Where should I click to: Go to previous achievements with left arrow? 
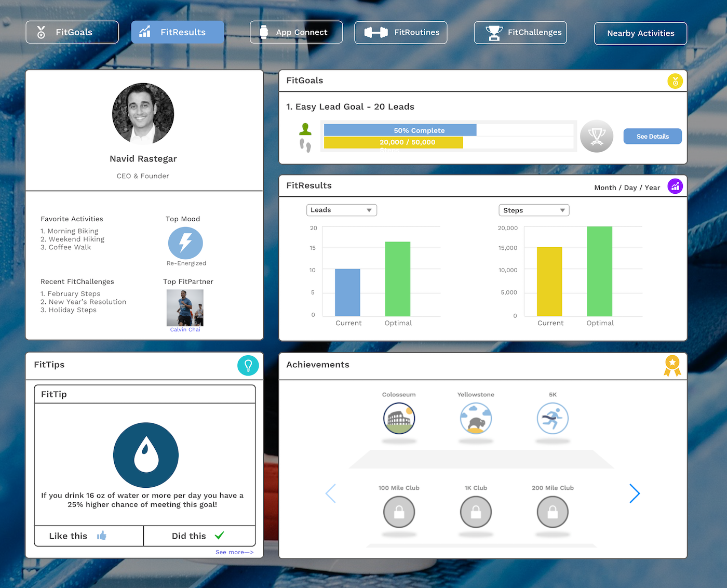(331, 493)
